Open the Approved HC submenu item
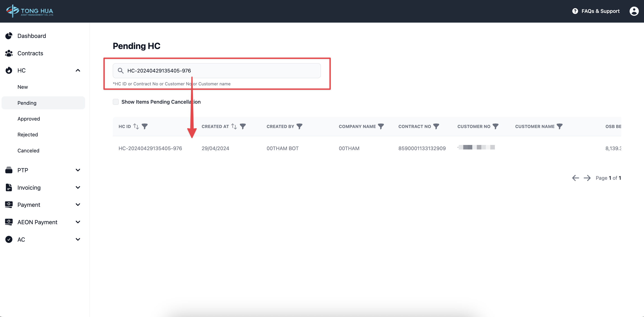644x317 pixels. 29,119
